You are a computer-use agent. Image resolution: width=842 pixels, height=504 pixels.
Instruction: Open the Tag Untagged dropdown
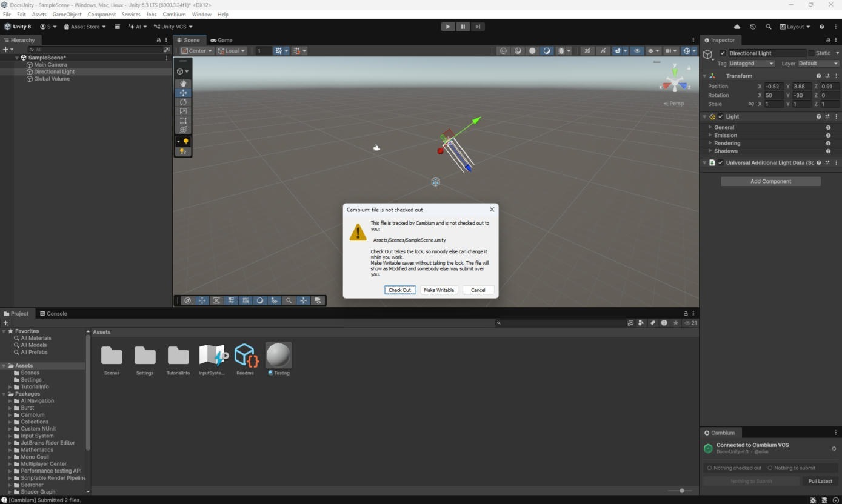tap(752, 64)
